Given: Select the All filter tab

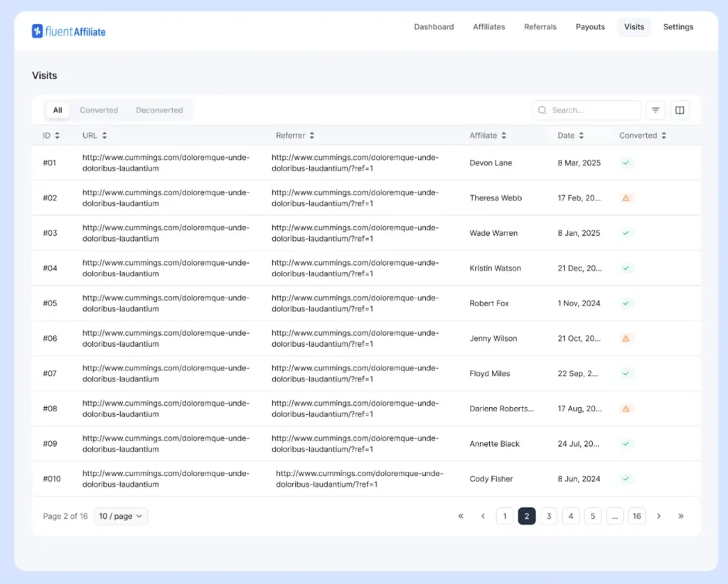Looking at the screenshot, I should tap(58, 110).
